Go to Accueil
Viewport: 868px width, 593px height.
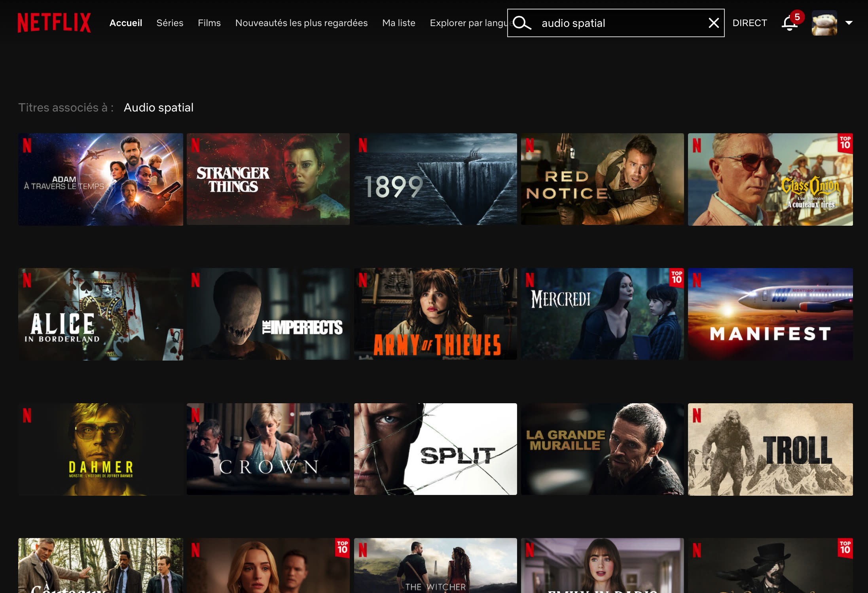[126, 23]
